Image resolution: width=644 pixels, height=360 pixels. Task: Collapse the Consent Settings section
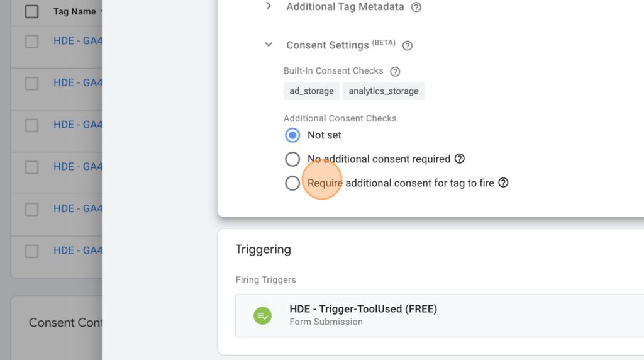pyautogui.click(x=269, y=45)
